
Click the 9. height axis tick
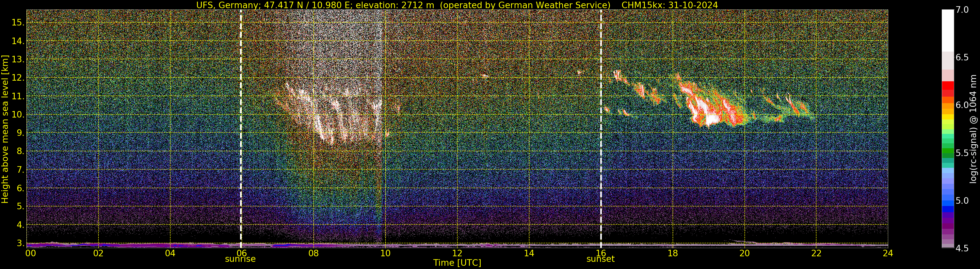pos(20,133)
